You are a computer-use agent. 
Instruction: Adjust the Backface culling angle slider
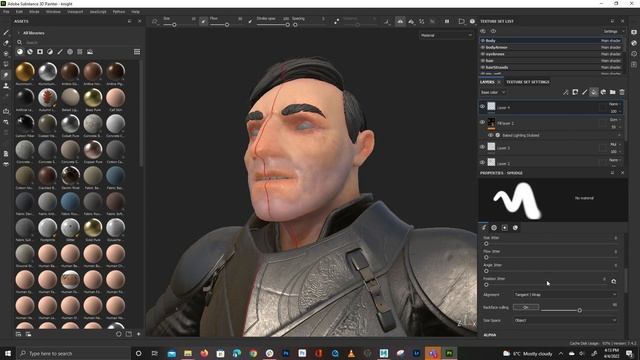(x=579, y=310)
